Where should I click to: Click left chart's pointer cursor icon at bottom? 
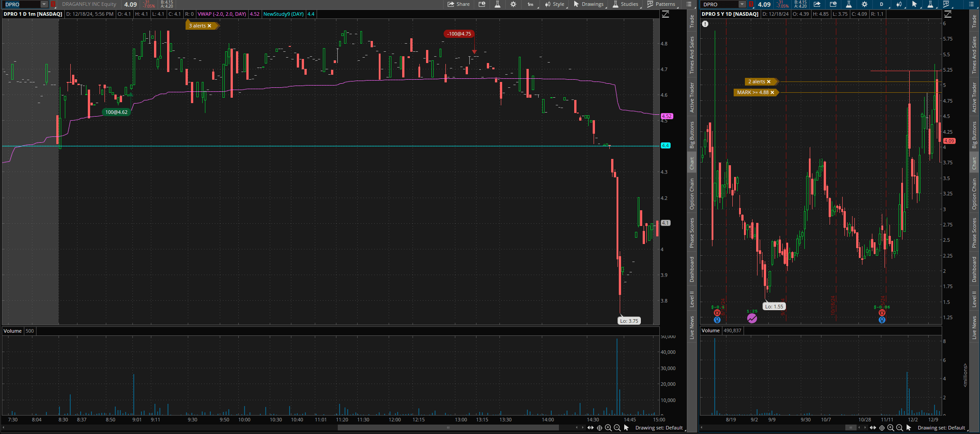pyautogui.click(x=626, y=428)
